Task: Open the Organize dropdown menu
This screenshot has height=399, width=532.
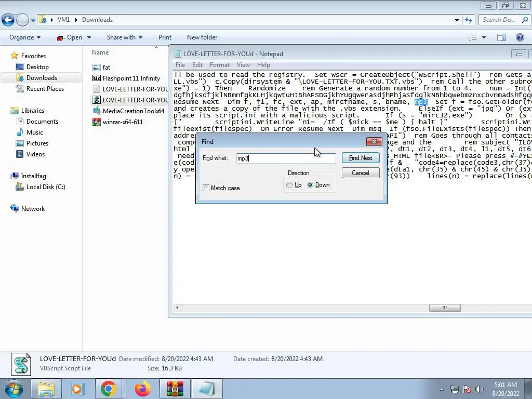Action: tap(25, 37)
